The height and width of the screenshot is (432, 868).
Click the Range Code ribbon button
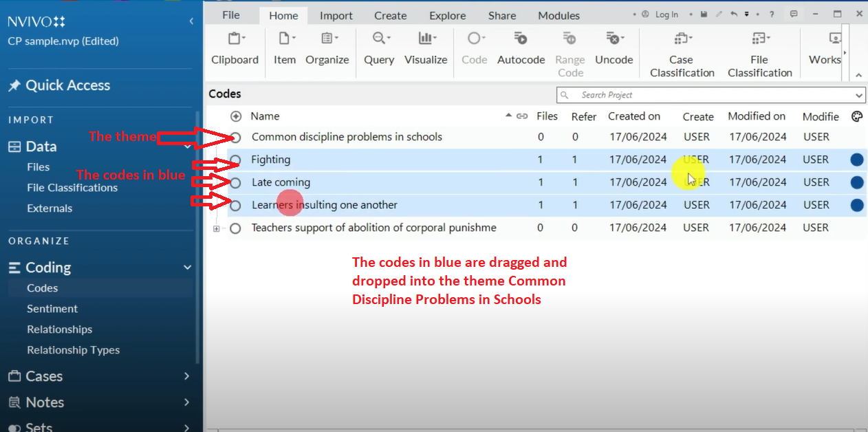[570, 54]
